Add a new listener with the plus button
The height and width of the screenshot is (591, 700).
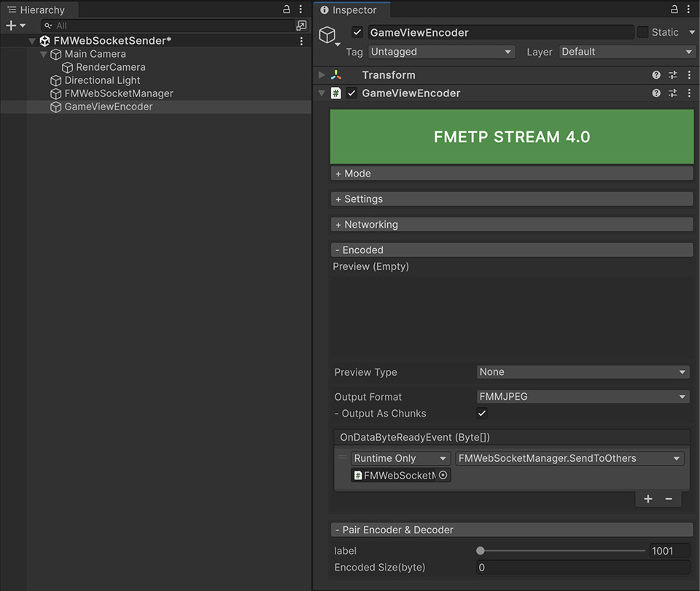(x=647, y=498)
